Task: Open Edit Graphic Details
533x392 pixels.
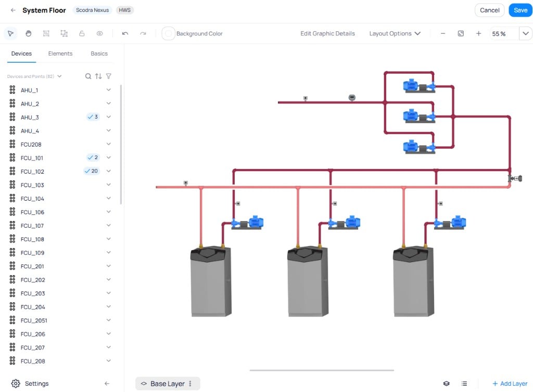Action: (x=327, y=34)
